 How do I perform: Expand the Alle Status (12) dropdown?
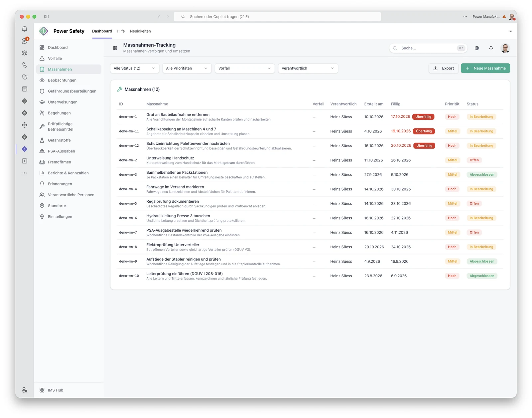pyautogui.click(x=134, y=68)
